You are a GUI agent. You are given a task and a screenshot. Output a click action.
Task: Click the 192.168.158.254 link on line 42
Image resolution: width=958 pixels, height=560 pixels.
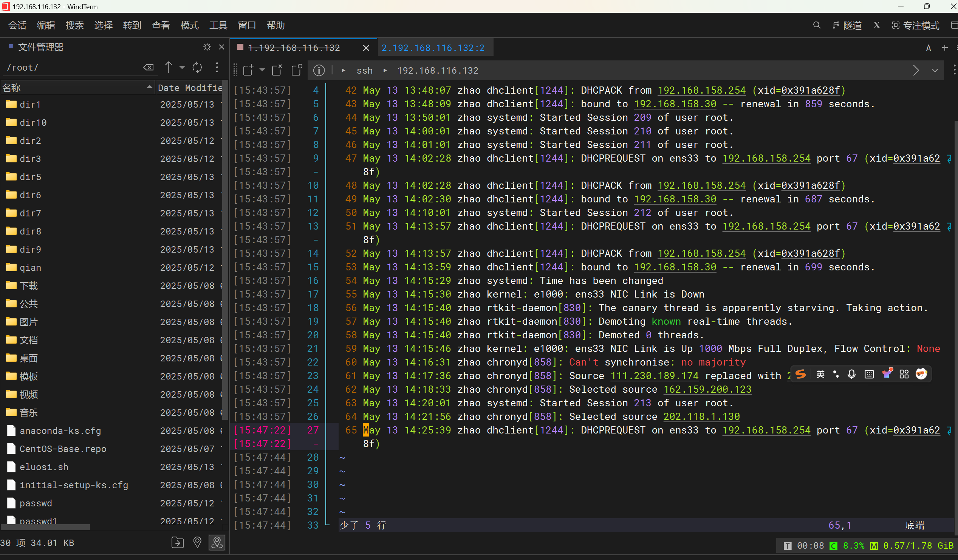click(x=701, y=90)
